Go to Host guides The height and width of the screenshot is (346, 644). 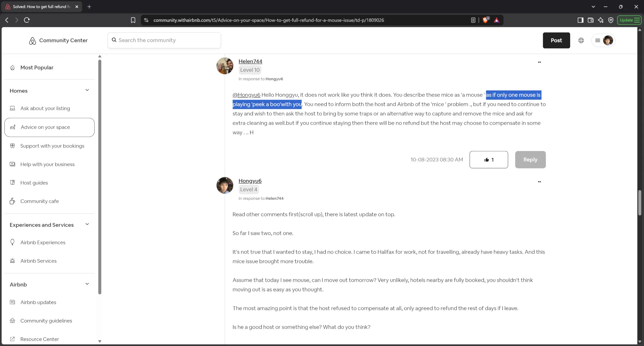click(x=34, y=183)
